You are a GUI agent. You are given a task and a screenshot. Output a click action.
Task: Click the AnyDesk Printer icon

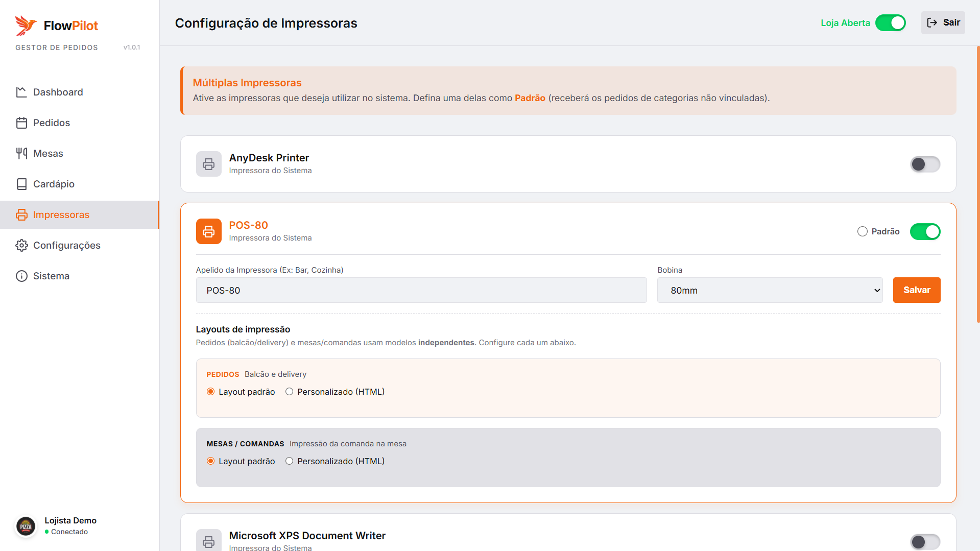tap(208, 164)
